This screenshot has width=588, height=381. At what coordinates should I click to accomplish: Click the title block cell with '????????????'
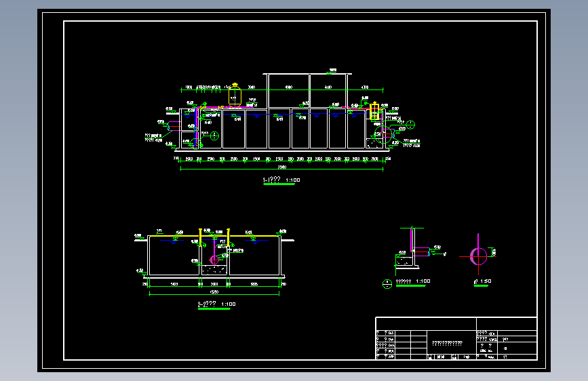point(452,343)
